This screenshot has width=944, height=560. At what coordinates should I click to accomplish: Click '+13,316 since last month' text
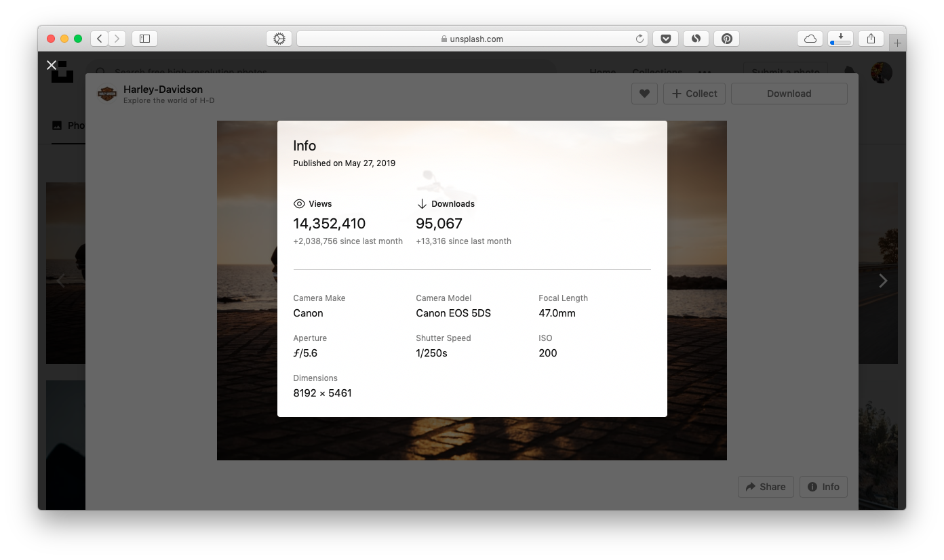(463, 241)
